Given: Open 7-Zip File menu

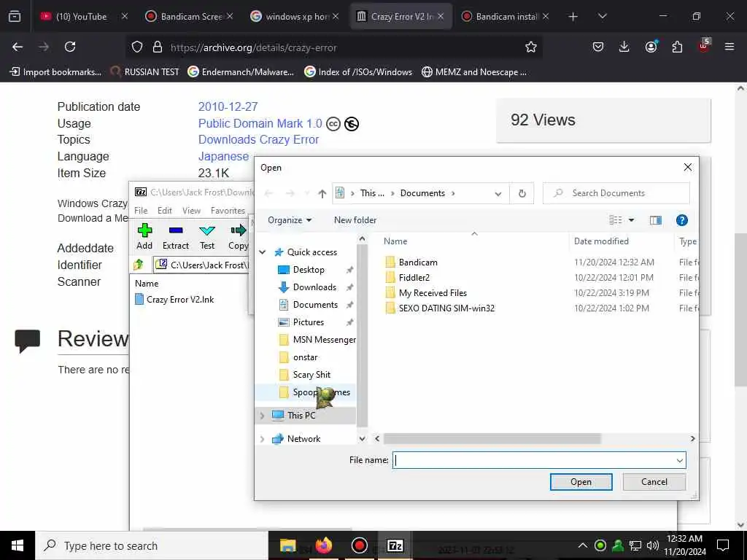Looking at the screenshot, I should tap(141, 211).
